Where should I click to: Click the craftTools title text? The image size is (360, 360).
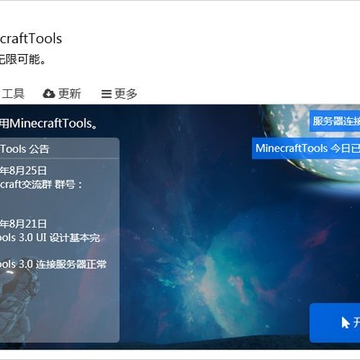click(x=31, y=39)
